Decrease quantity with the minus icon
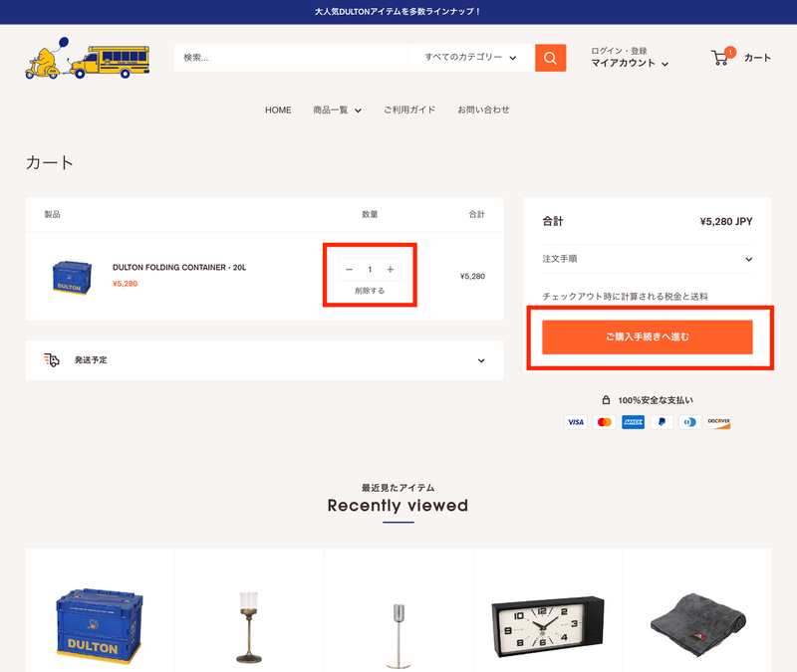797x672 pixels. coord(350,269)
